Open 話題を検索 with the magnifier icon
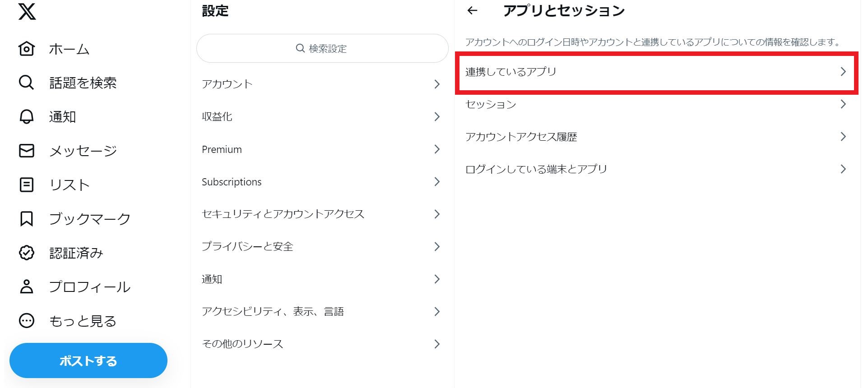This screenshot has width=868, height=388. (x=25, y=83)
